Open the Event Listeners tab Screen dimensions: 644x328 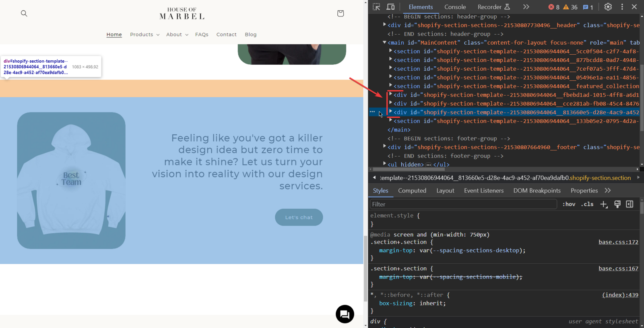(x=484, y=191)
